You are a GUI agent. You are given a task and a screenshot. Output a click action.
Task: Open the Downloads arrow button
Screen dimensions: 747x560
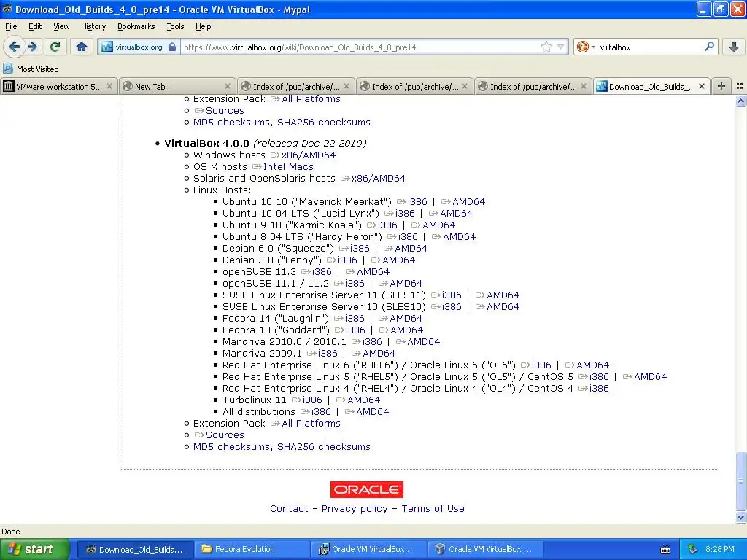tap(734, 47)
